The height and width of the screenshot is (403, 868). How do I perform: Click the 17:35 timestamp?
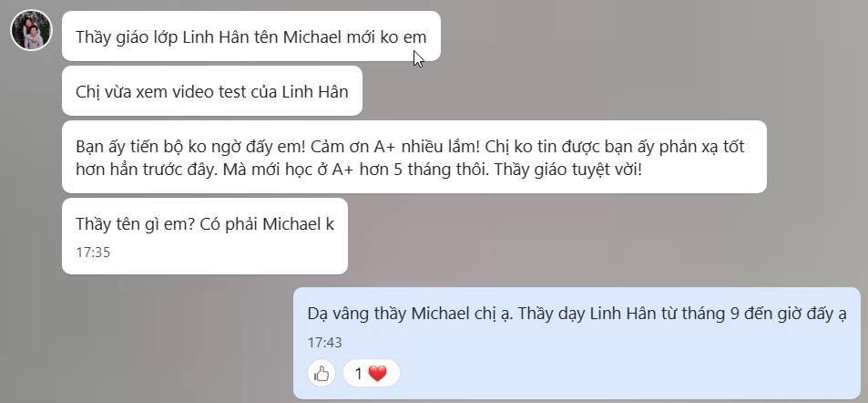click(93, 253)
